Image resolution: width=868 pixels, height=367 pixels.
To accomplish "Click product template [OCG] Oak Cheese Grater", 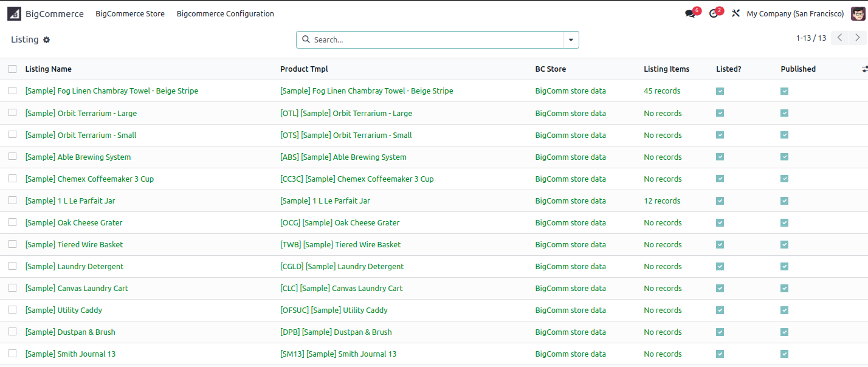I will click(340, 222).
